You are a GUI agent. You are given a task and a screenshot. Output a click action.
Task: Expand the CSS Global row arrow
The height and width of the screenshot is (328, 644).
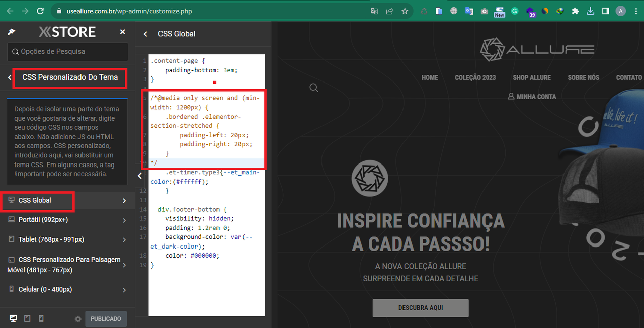tap(124, 201)
